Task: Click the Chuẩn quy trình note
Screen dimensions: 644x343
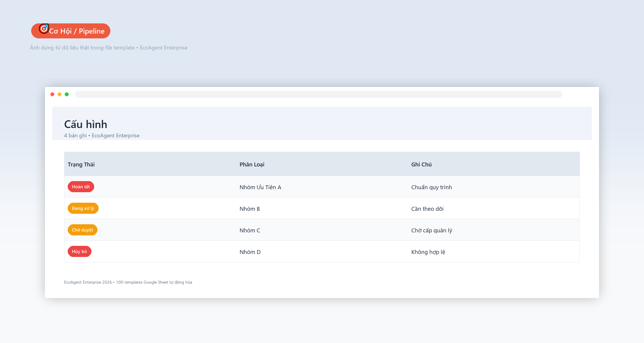Action: [x=431, y=187]
